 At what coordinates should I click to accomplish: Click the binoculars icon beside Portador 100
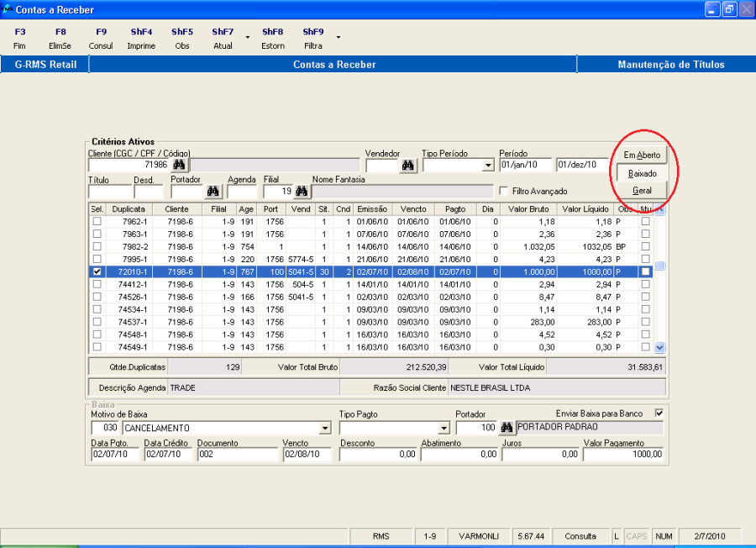(507, 428)
